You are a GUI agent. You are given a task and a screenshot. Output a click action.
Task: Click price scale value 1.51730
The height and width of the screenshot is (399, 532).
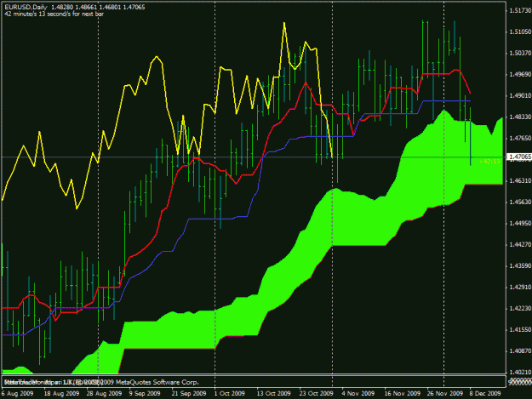point(520,11)
